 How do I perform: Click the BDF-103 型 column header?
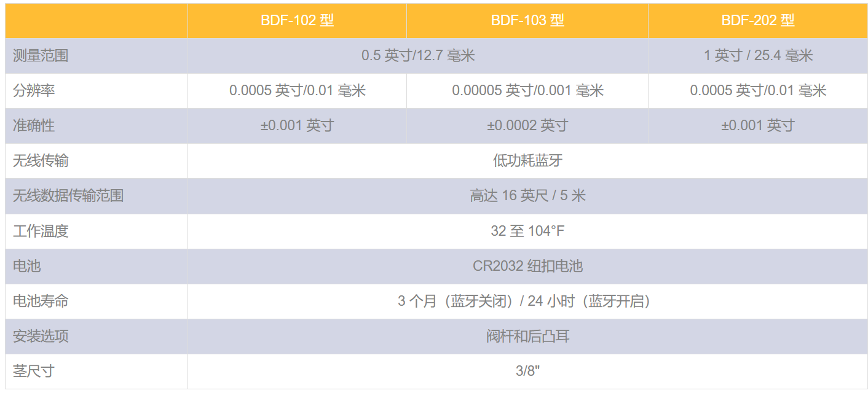[x=527, y=20]
